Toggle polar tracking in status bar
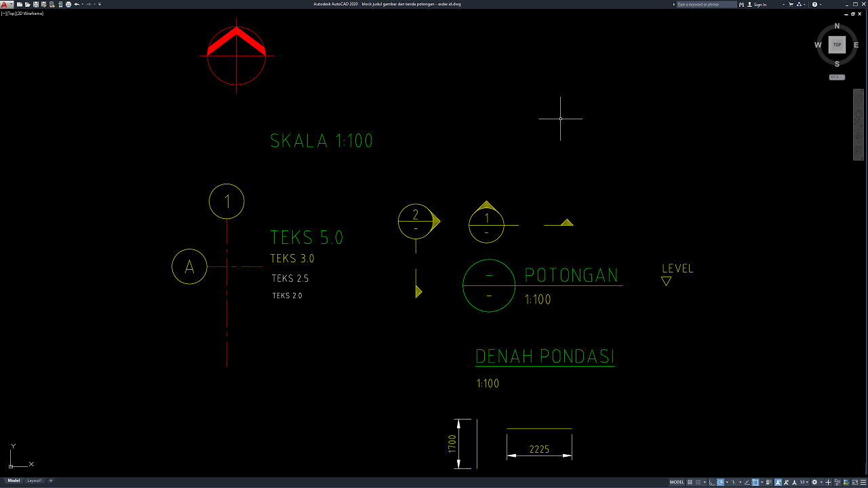 (x=720, y=483)
